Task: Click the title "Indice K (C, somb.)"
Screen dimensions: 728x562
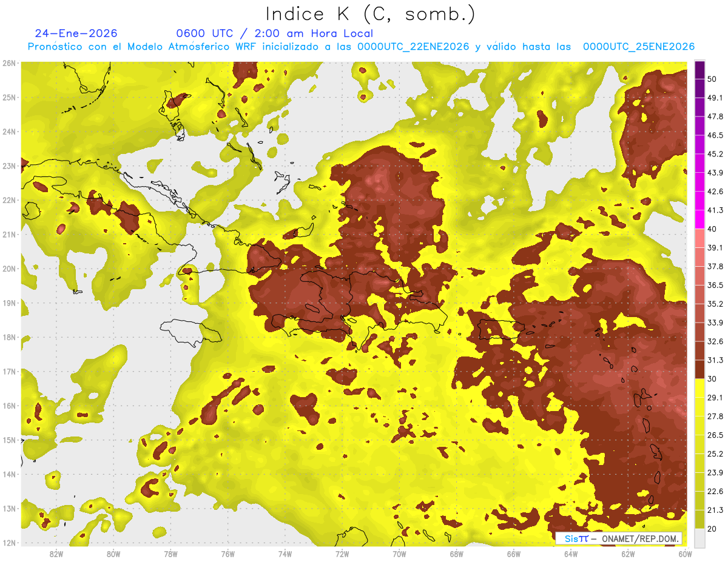Action: click(x=370, y=14)
